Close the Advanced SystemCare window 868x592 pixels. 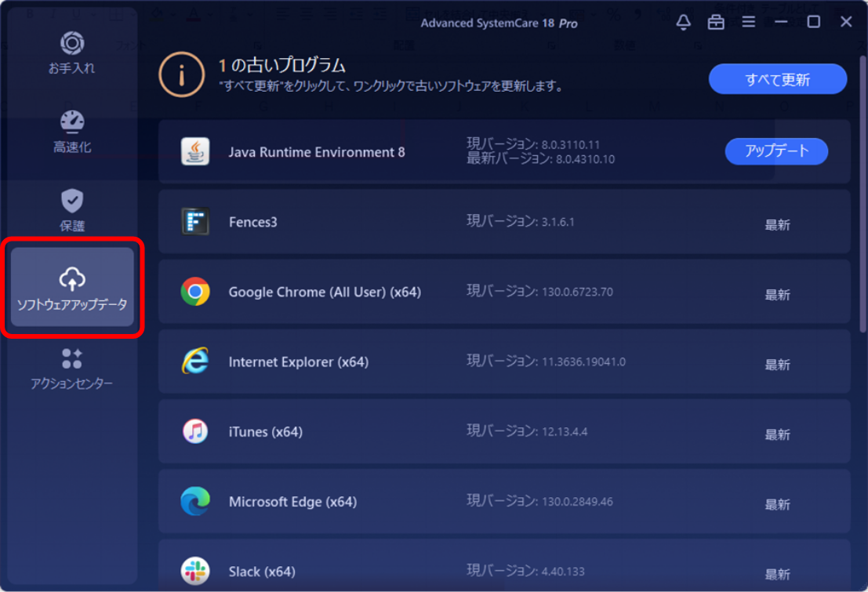[x=846, y=22]
